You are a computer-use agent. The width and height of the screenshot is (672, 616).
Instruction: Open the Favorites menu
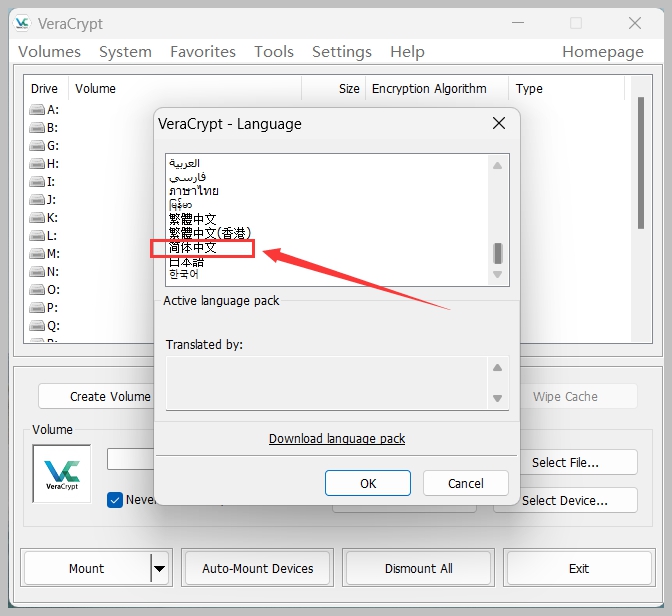pos(203,51)
